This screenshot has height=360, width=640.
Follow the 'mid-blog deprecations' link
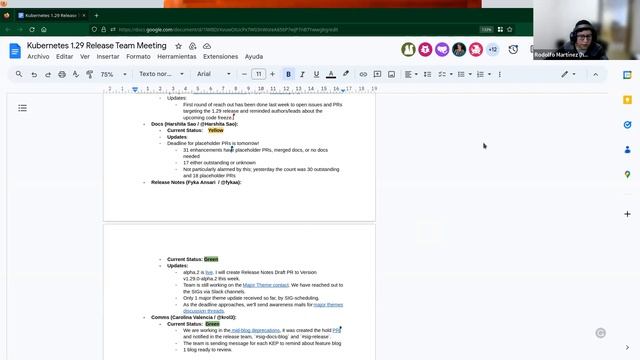256,330
